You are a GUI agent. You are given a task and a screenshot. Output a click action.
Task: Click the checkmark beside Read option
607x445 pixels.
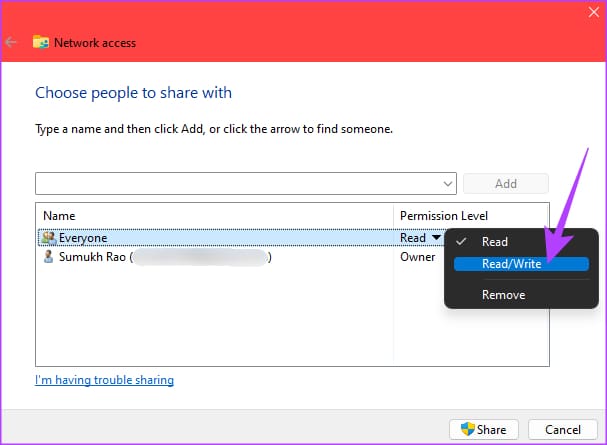[x=461, y=242]
